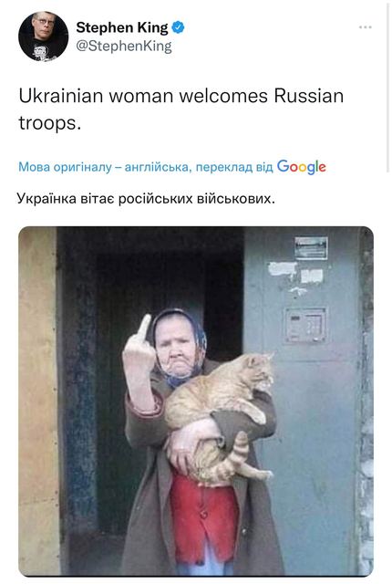392x584 pixels.
Task: Click the word 'troops.' in the tweet
Action: 50,123
